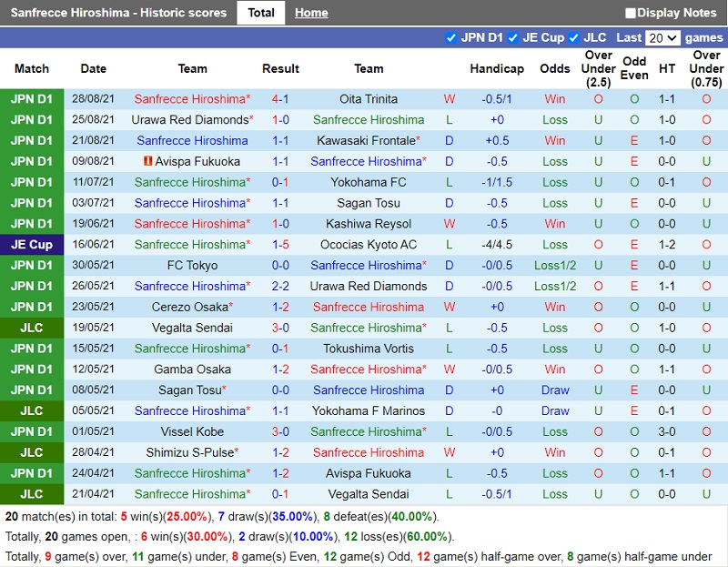The height and width of the screenshot is (567, 728).
Task: Click the dark blue JE Cup badge in the table
Action: pyautogui.click(x=32, y=244)
